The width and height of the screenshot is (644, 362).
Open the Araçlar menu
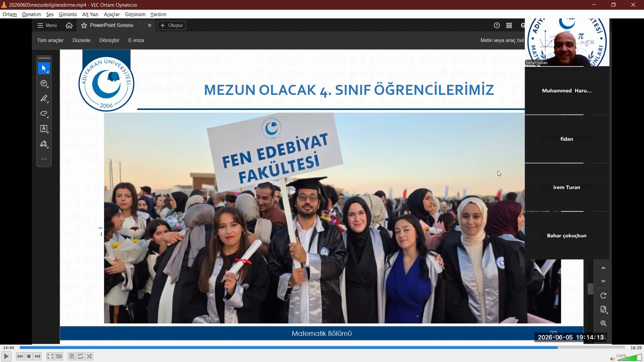(x=112, y=14)
